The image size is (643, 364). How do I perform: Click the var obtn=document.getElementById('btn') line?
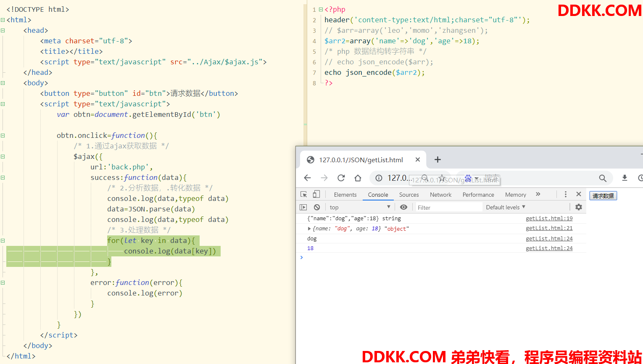pos(138,114)
